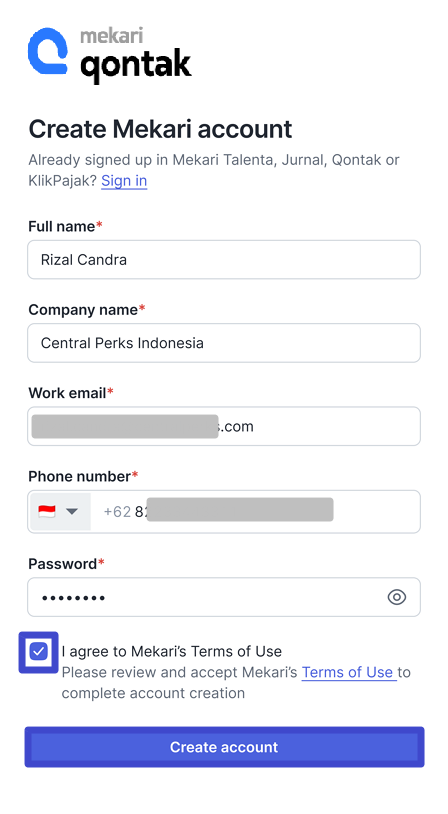
Task: Open the Sign in link
Action: coord(124,181)
